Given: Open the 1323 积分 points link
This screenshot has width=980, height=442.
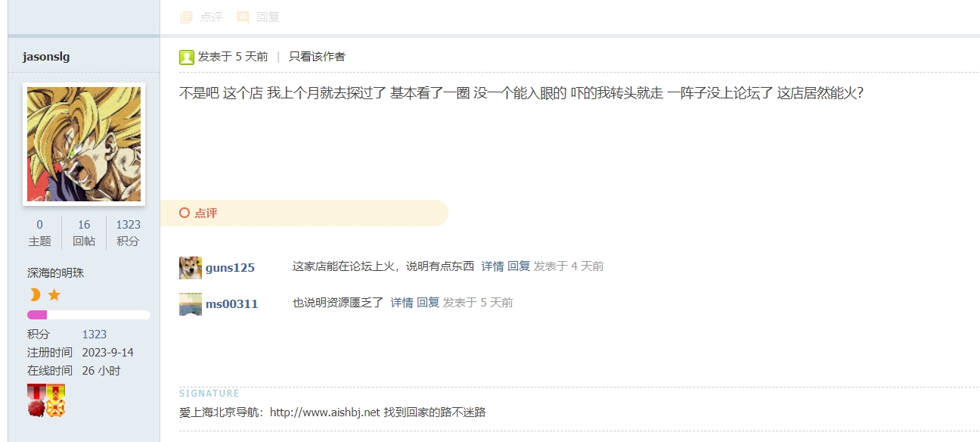Looking at the screenshot, I should pyautogui.click(x=95, y=335).
